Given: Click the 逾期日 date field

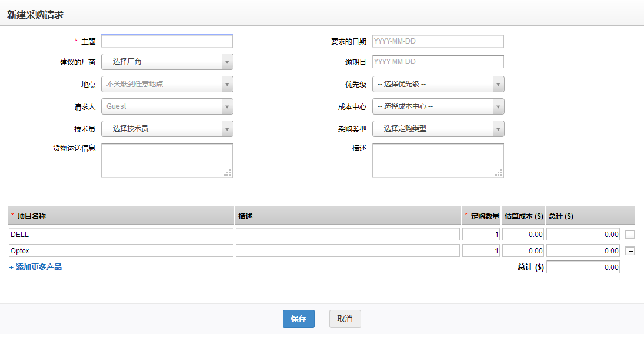Looking at the screenshot, I should (438, 62).
